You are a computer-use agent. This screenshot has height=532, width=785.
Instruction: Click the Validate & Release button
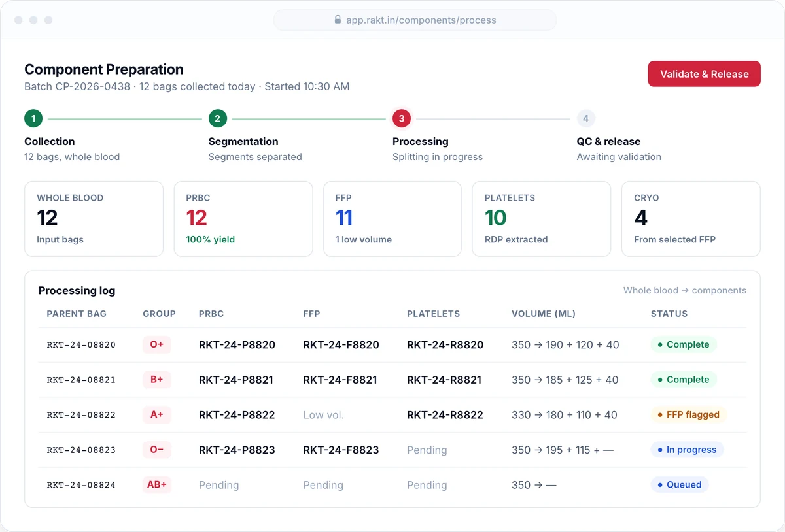pos(704,74)
